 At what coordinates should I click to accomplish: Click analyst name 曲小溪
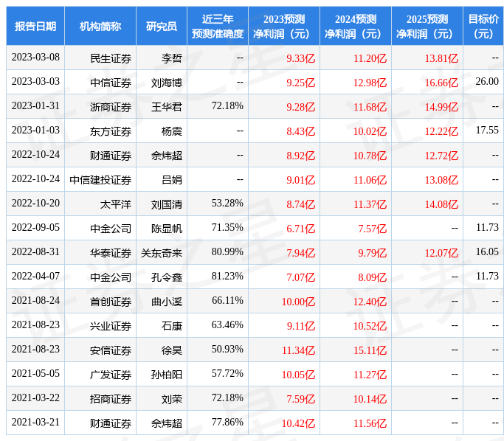tap(167, 302)
